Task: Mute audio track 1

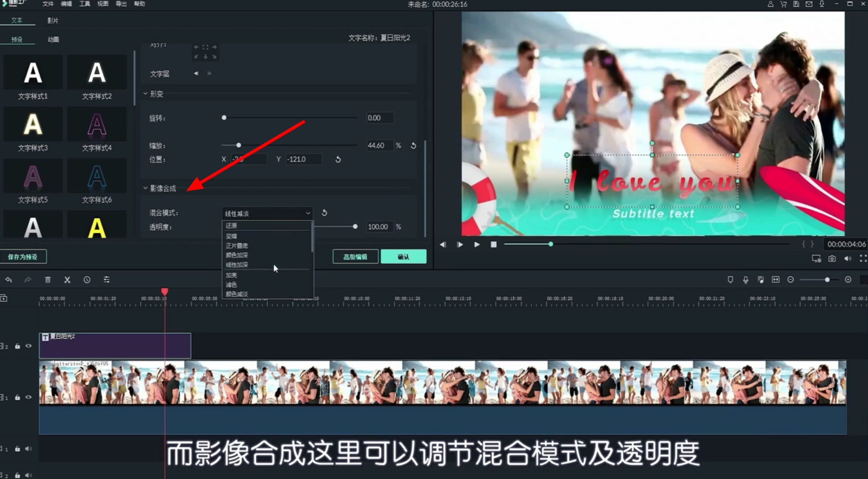Action: pyautogui.click(x=29, y=449)
